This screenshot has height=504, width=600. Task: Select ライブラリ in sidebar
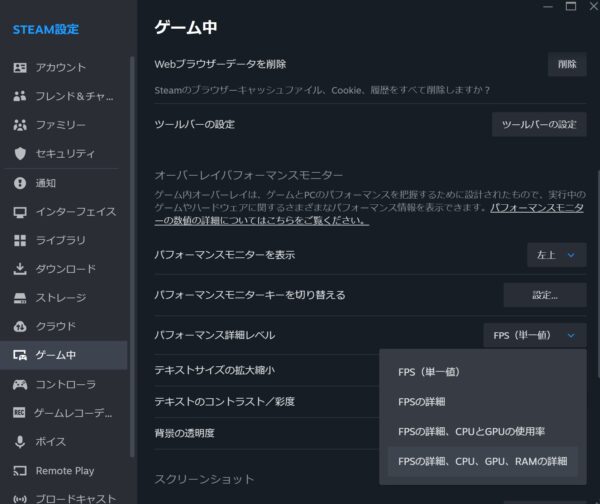pos(64,240)
